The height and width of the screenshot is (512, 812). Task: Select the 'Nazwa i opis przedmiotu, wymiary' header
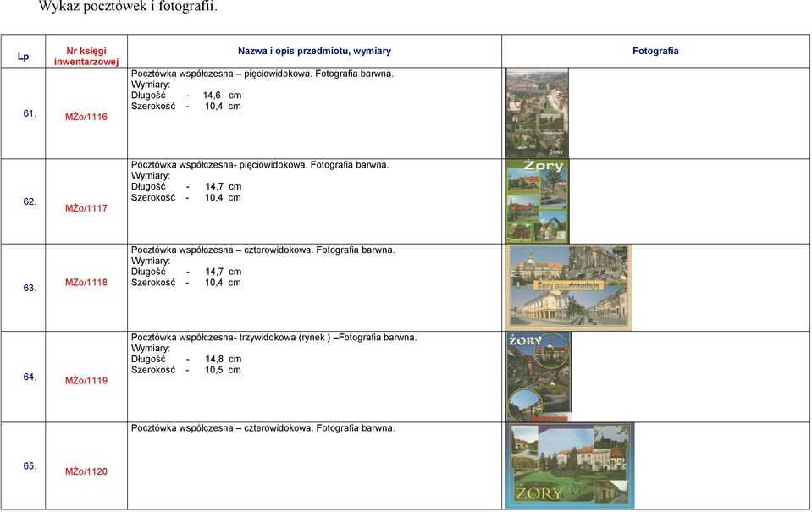[x=314, y=51]
